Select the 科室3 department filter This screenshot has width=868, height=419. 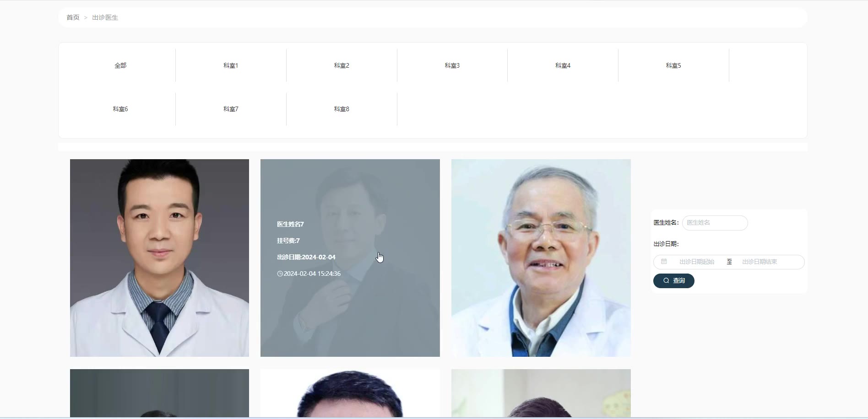(452, 65)
